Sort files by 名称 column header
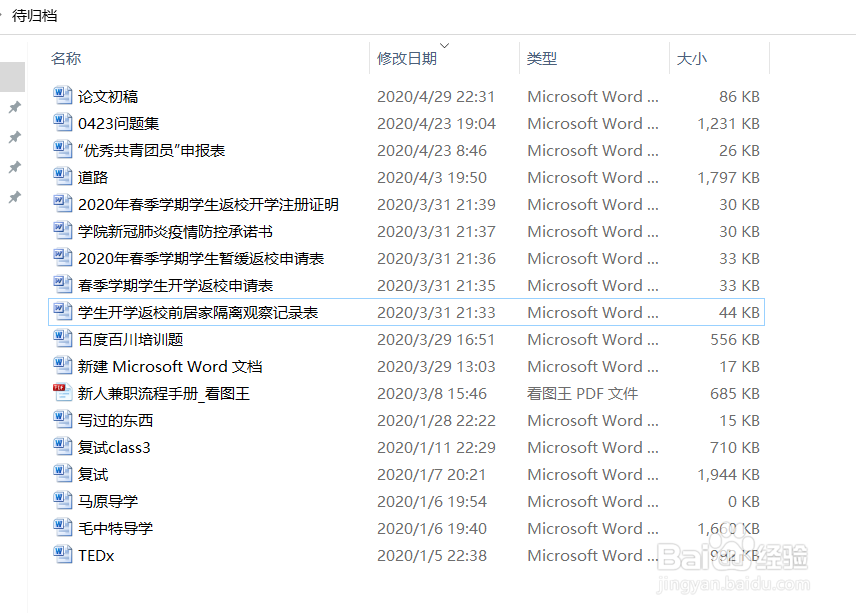 pos(66,58)
